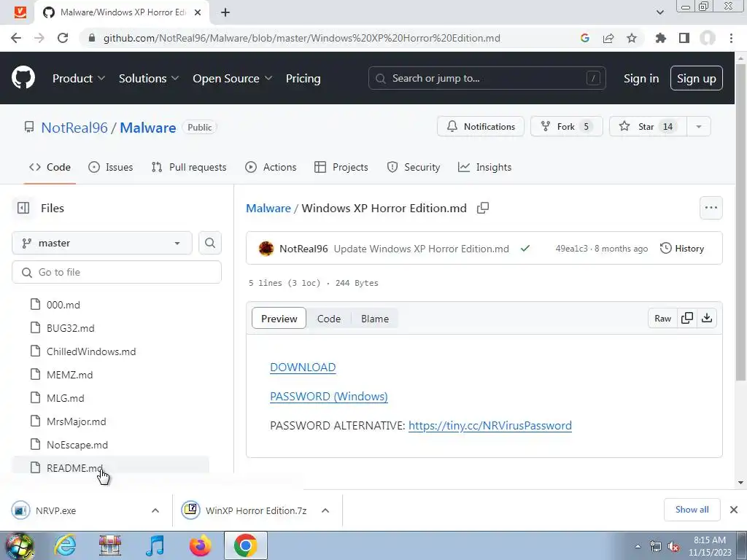Click the Go to file input
Image resolution: width=747 pixels, height=560 pixels.
tap(117, 272)
